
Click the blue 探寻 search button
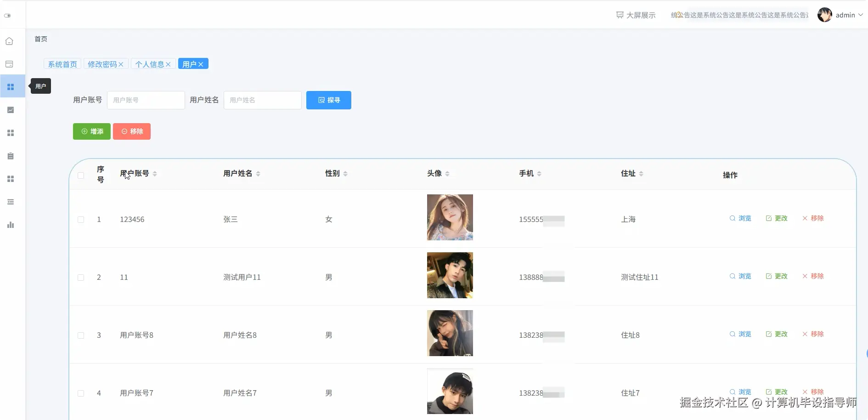[329, 100]
